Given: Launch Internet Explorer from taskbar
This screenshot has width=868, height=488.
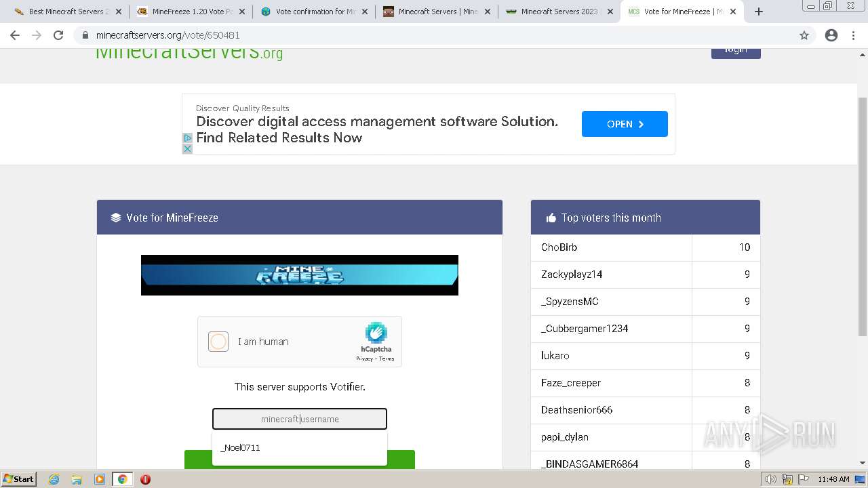Looking at the screenshot, I should pos(54,479).
